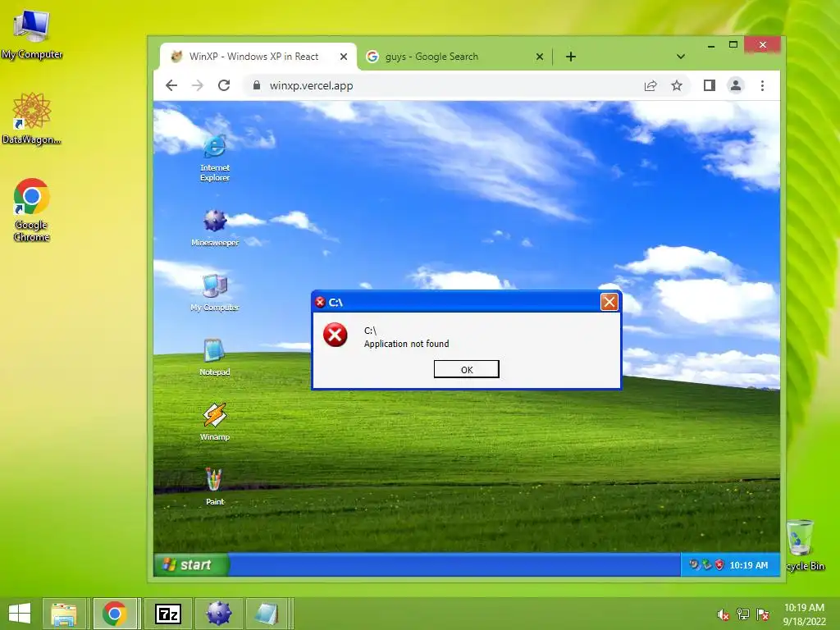Click the muted volume tray icon

(x=724, y=614)
